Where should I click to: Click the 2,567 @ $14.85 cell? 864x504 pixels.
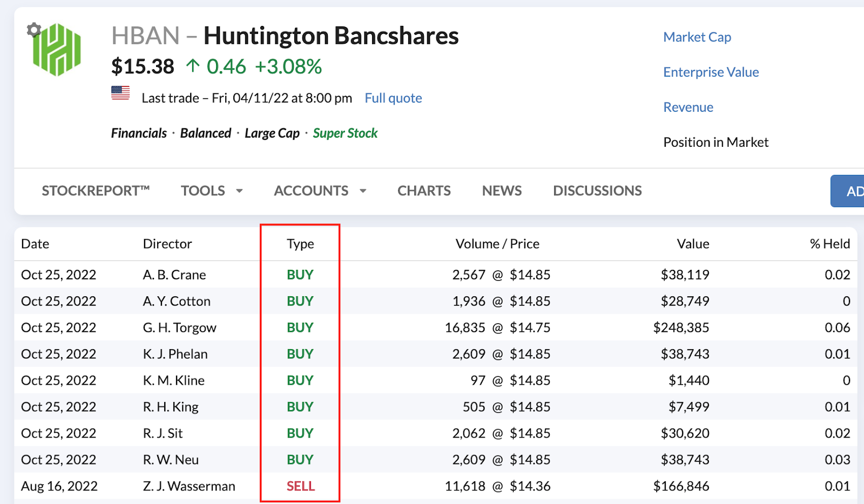(x=501, y=275)
